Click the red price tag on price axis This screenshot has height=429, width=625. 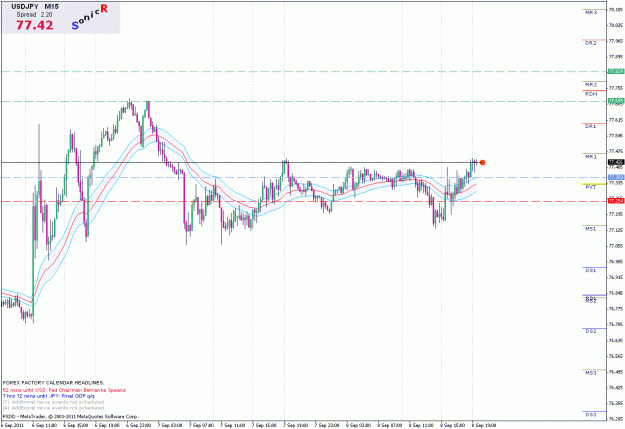click(x=616, y=201)
